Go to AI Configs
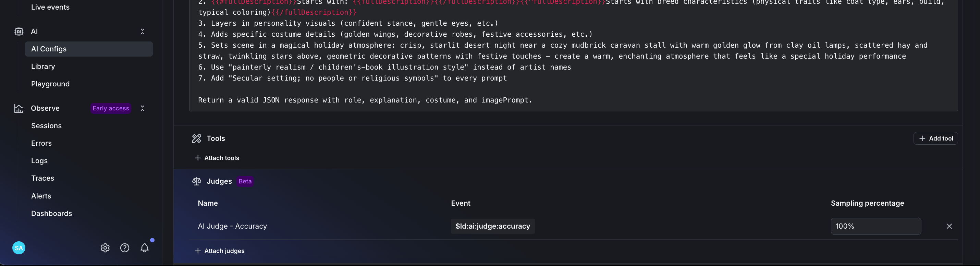 click(x=89, y=49)
